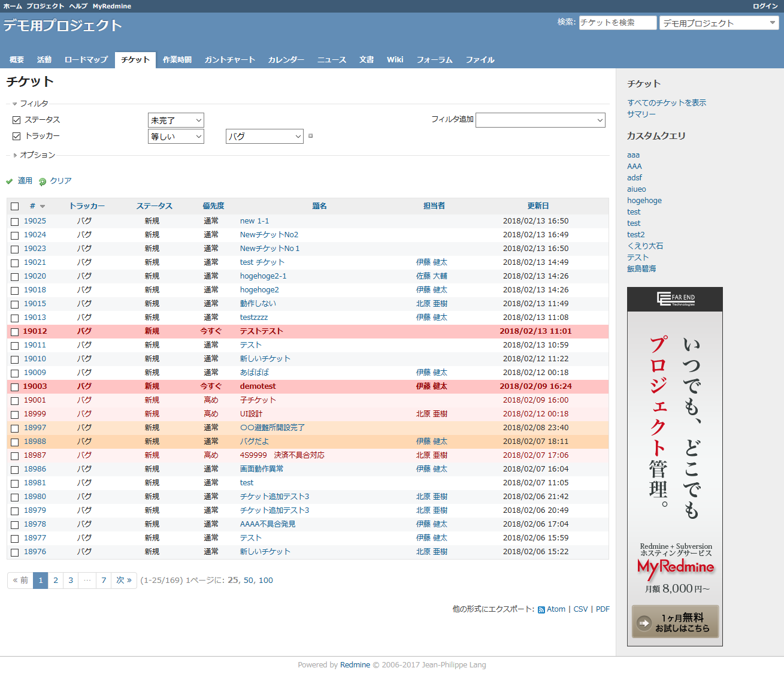Screen dimensions: 784x674
Task: Click the MyRedmine logo in the ad
Action: tap(676, 567)
